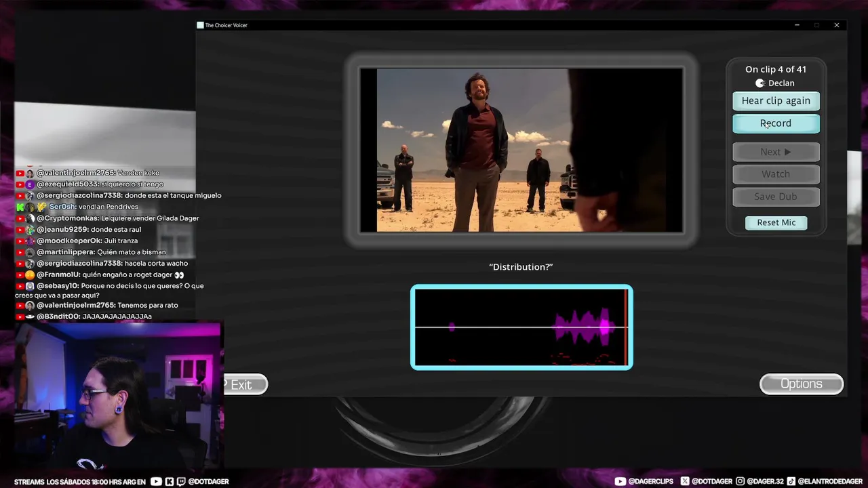Image resolution: width=868 pixels, height=488 pixels.
Task: Click the YouTube icon beside @Cryptomonkas
Action: tap(20, 218)
